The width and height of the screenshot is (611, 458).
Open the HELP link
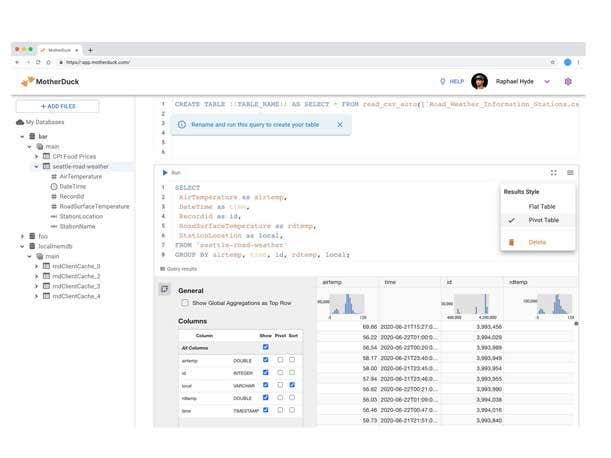point(451,82)
